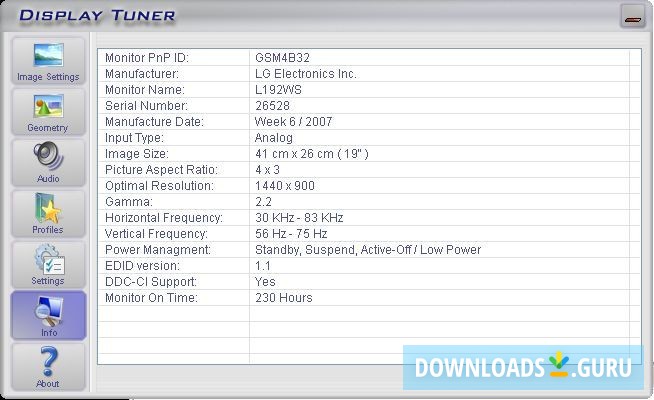Click the 230 Hours value
The image size is (654, 400).
point(284,298)
